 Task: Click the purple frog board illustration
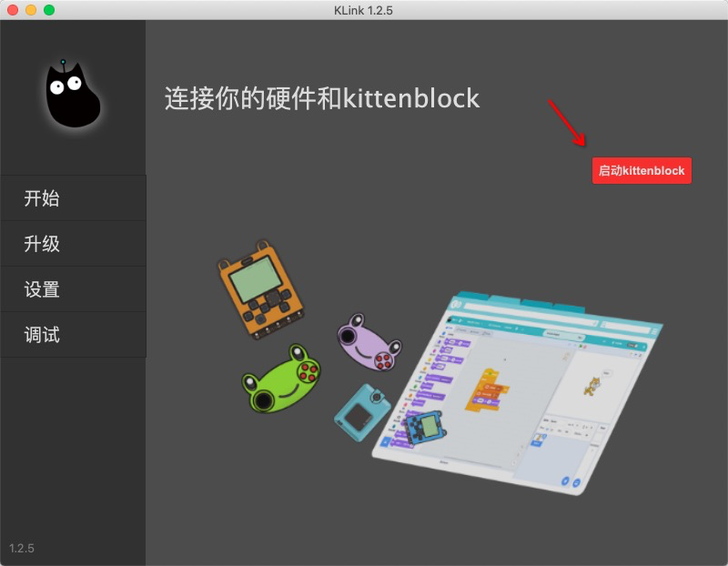coord(369,343)
